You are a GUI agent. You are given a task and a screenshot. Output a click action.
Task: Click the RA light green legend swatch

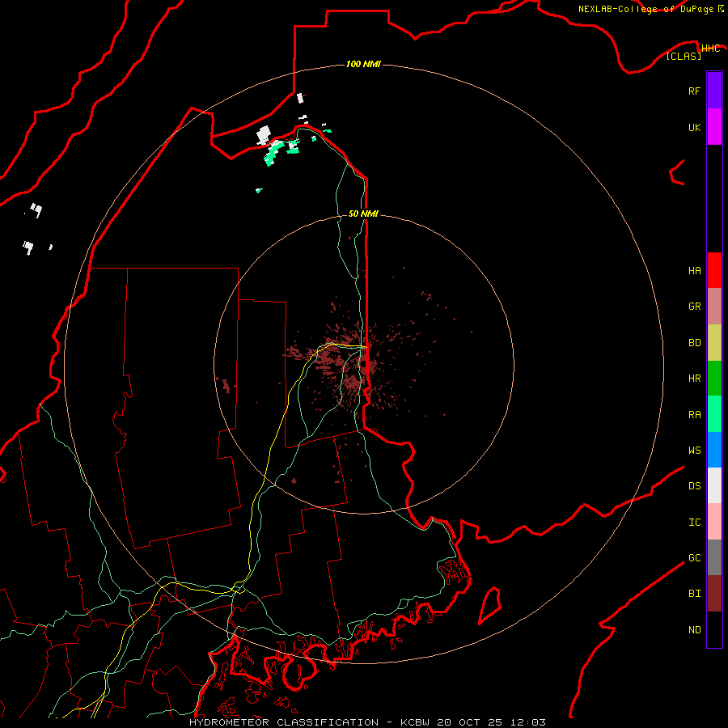[x=714, y=414]
